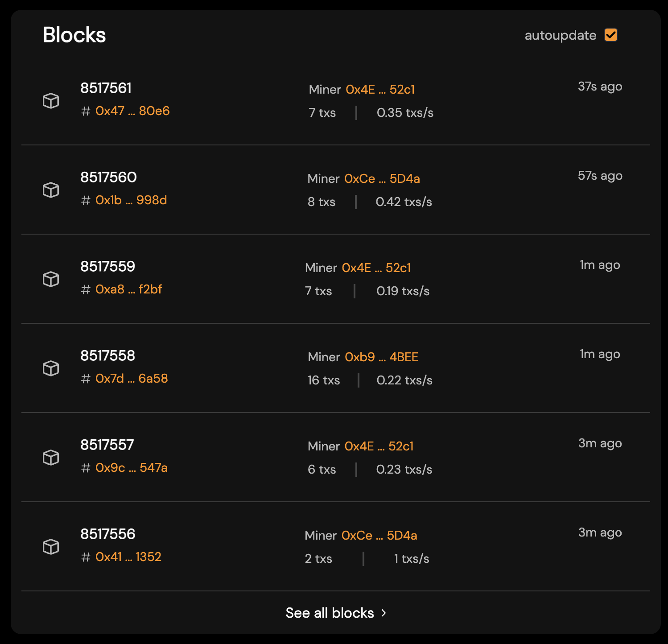
Task: Uncheck autoupdate in the top right corner
Action: tap(611, 35)
